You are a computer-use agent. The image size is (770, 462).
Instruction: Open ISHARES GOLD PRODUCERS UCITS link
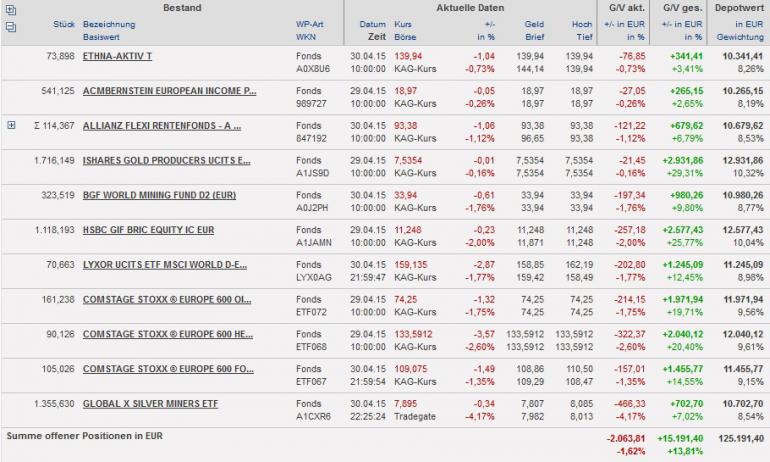tap(167, 160)
